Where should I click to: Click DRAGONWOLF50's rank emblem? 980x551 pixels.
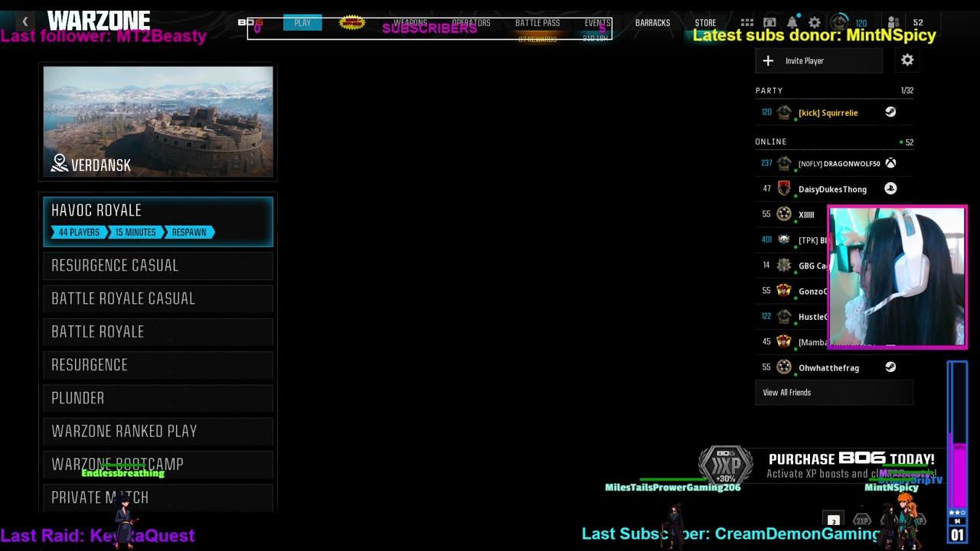784,164
